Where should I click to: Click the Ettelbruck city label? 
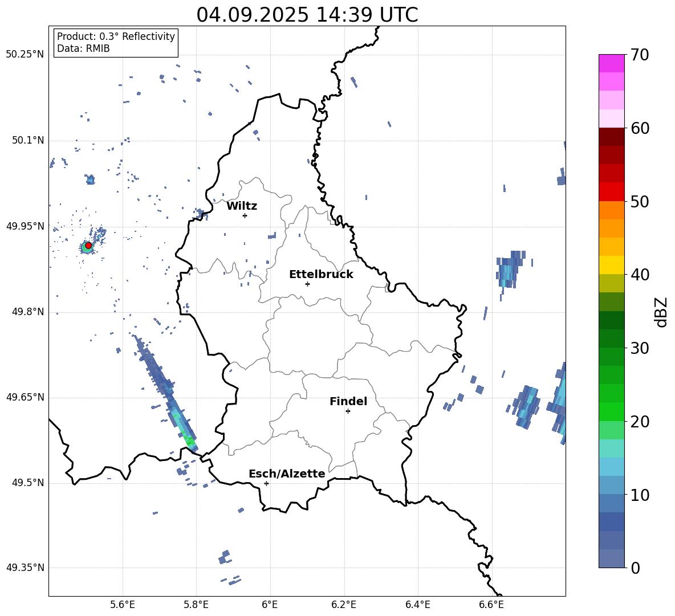(321, 275)
